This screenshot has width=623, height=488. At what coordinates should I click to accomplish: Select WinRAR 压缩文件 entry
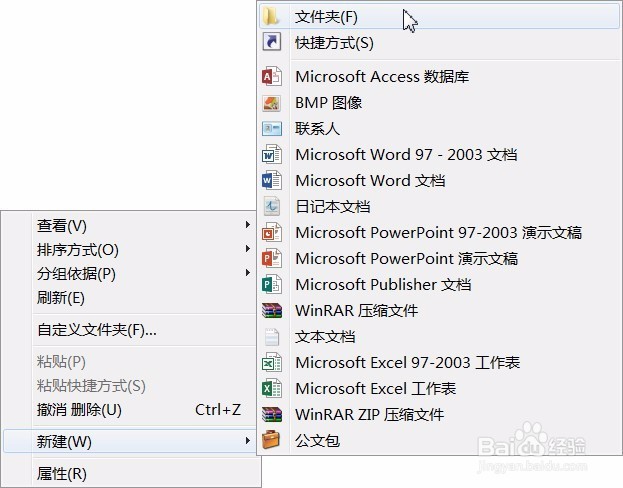click(x=439, y=310)
